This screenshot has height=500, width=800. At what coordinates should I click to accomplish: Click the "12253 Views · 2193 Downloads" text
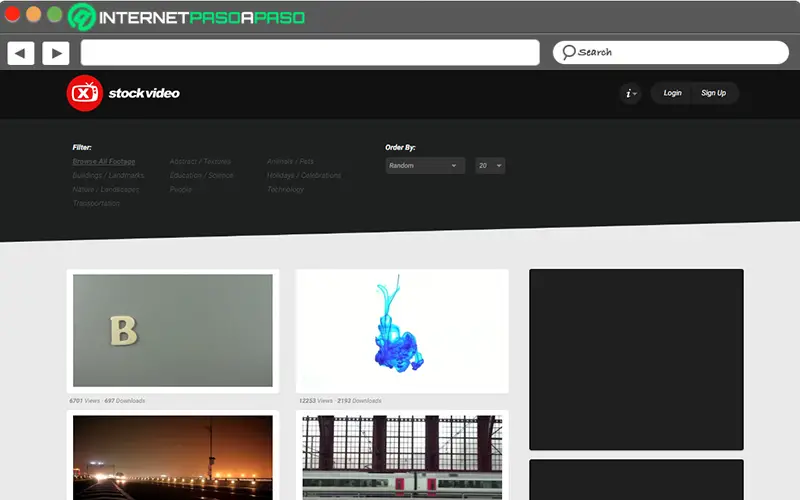(340, 401)
